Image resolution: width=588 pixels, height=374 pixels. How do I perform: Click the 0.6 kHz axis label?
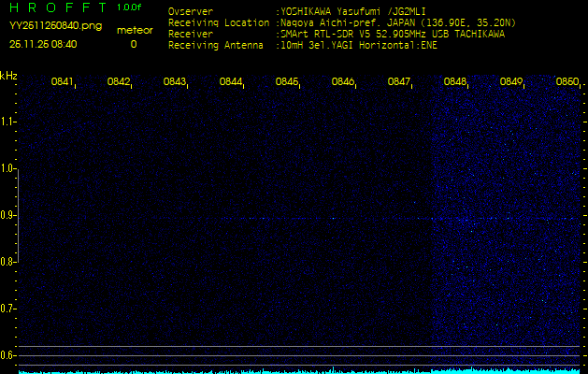tap(7, 355)
